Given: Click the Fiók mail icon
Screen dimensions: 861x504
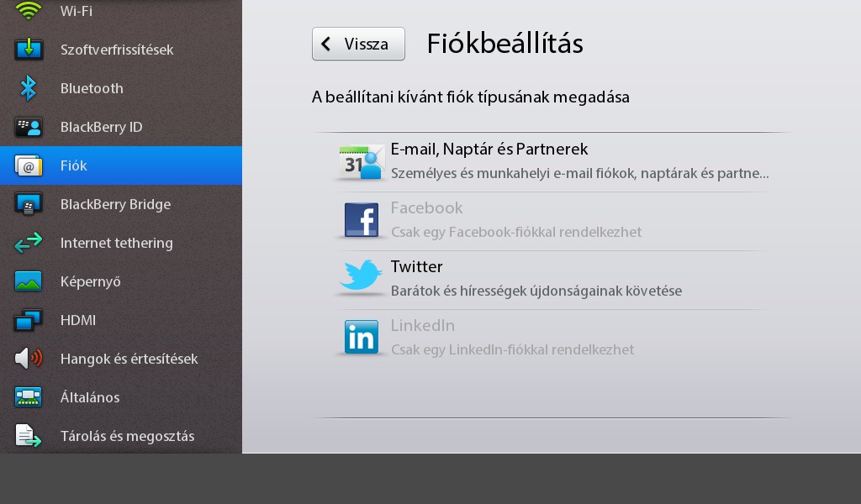Looking at the screenshot, I should point(29,165).
